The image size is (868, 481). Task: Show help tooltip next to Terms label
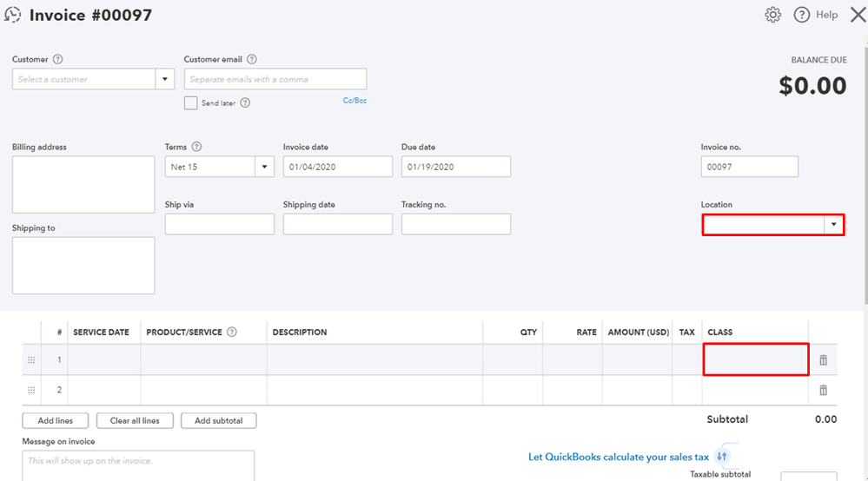[x=196, y=147]
